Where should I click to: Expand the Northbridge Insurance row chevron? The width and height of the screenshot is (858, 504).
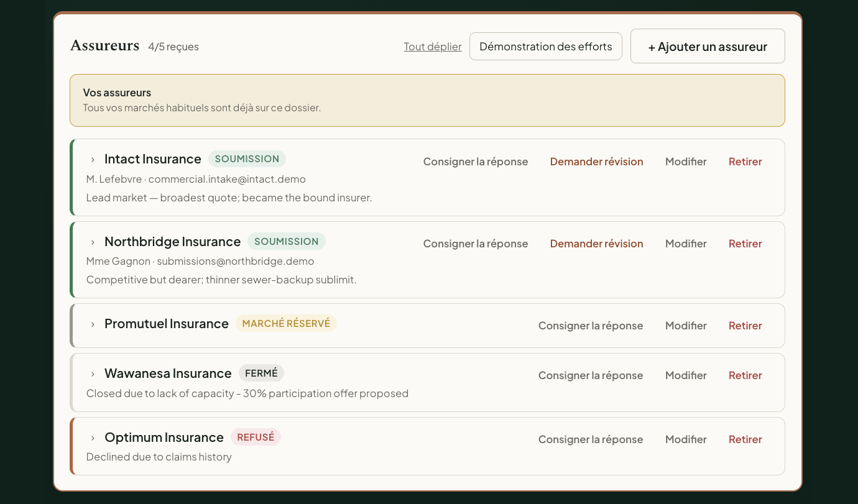tap(93, 242)
